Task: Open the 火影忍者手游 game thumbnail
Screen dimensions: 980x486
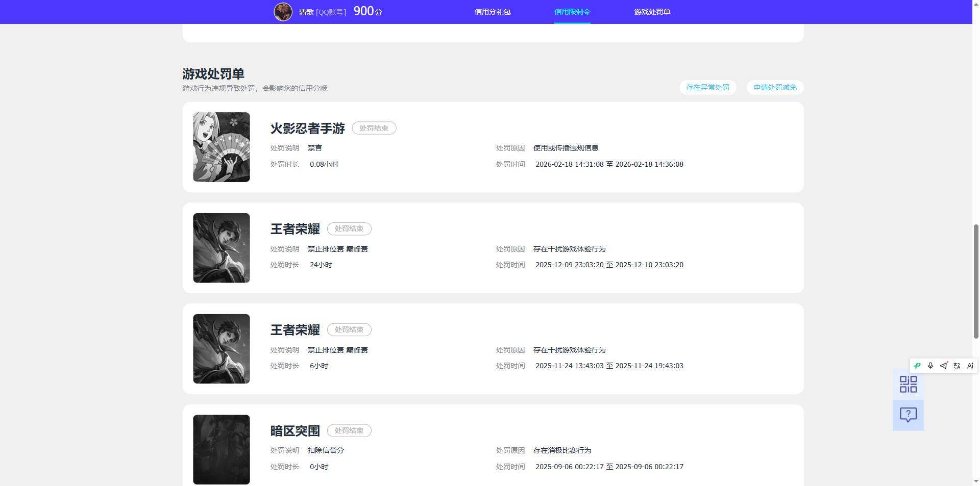Action: tap(222, 147)
